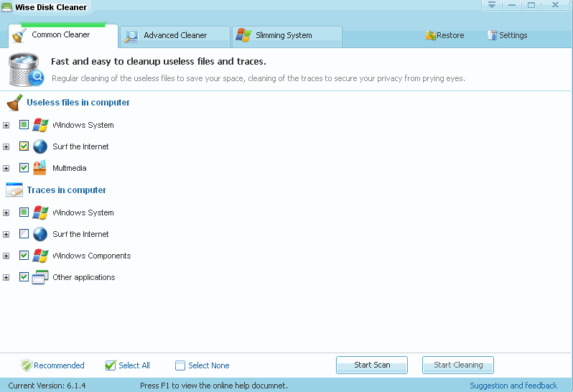Click the broom icon beside Useless files in computer

14,103
